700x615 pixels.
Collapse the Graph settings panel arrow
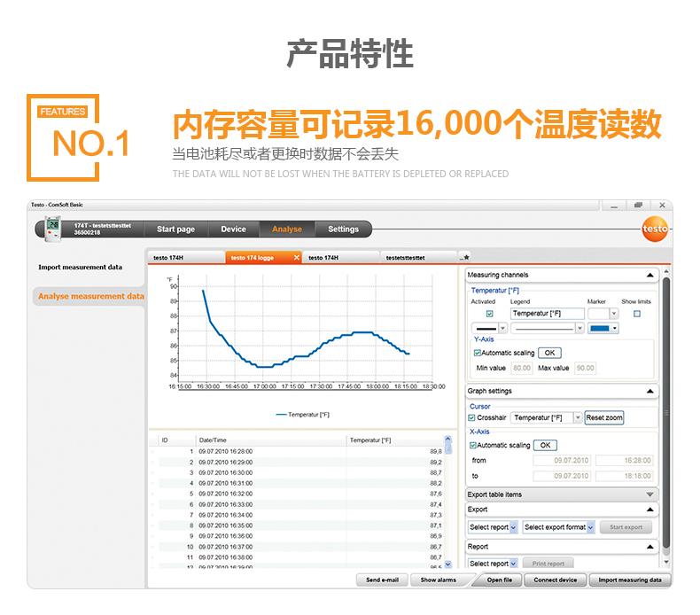[650, 391]
